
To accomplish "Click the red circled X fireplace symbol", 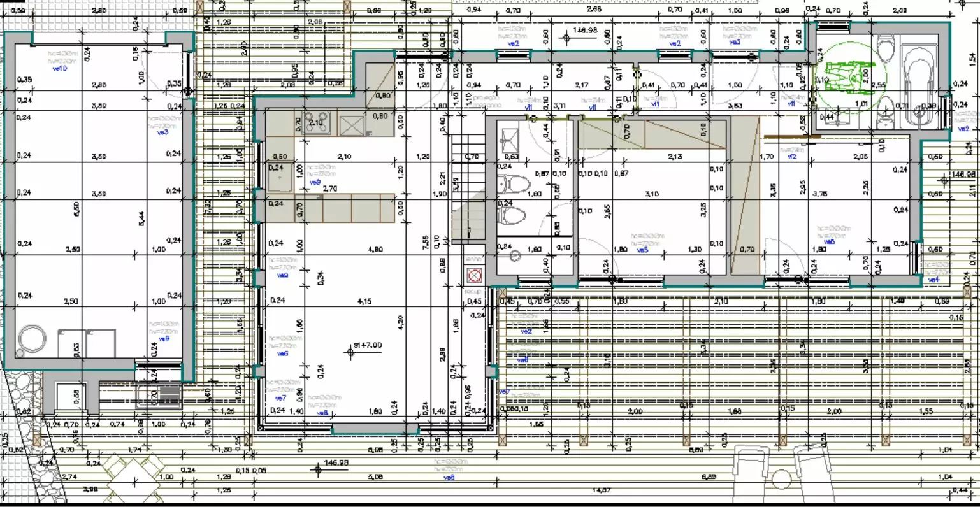I will tap(473, 275).
